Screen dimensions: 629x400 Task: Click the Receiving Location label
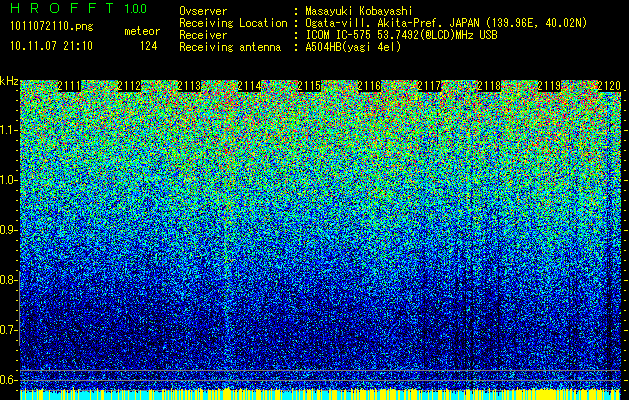tap(233, 23)
